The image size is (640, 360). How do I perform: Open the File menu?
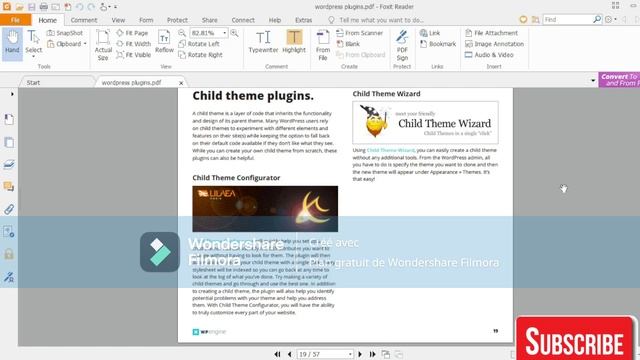[15, 20]
